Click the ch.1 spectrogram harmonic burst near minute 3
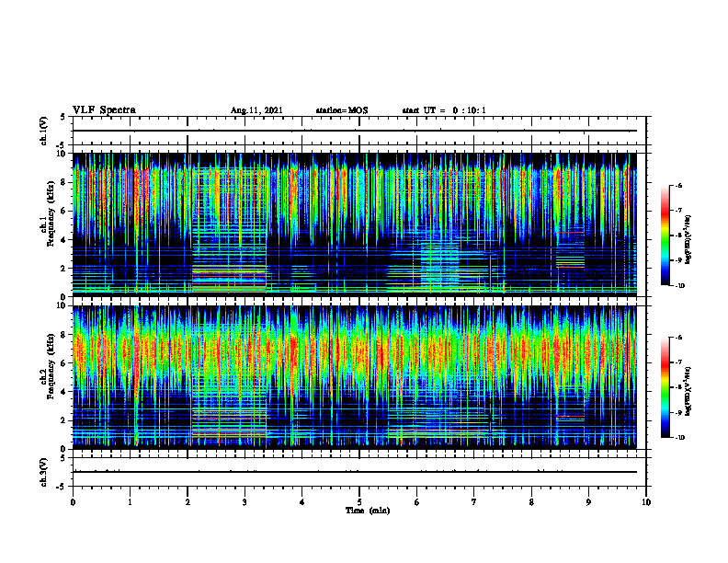 click(230, 230)
